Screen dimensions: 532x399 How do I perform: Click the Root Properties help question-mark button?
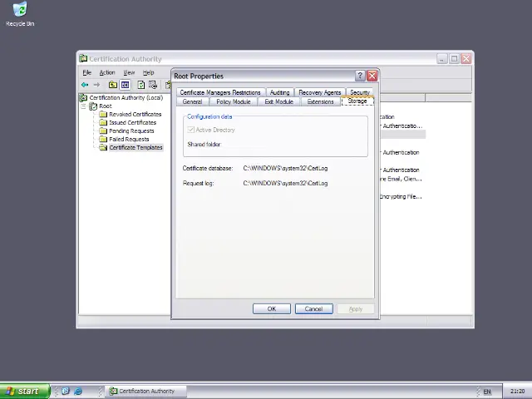coord(360,76)
